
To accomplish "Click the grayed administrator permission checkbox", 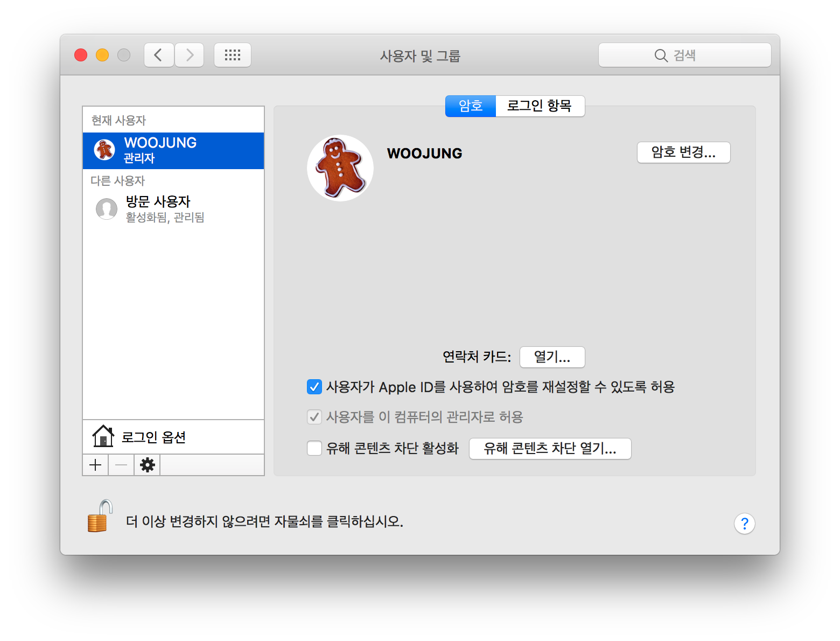I will pos(314,417).
